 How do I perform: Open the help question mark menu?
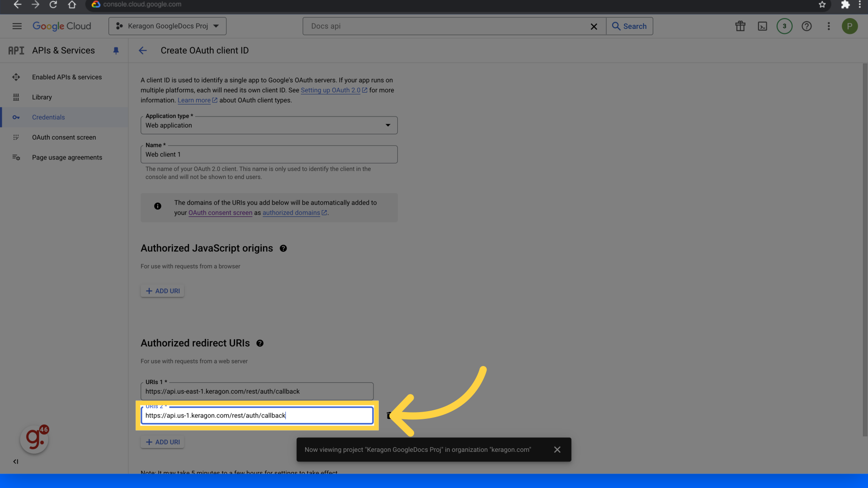807,26
